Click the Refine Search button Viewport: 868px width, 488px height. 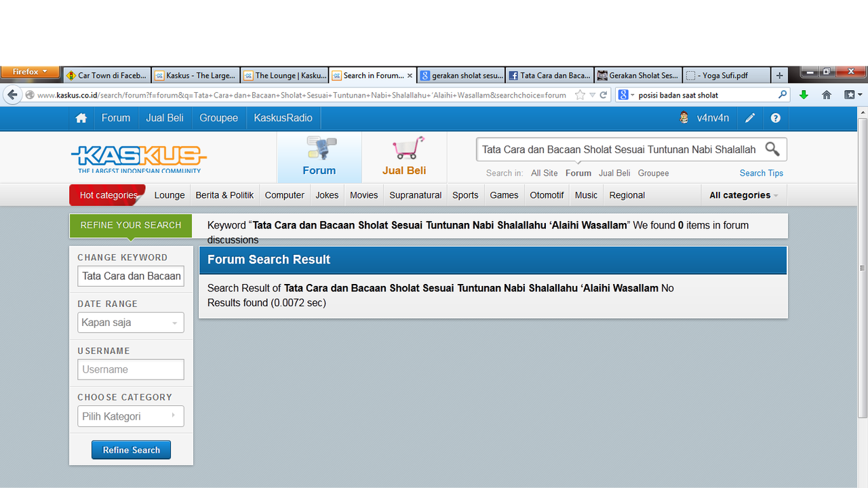click(x=131, y=450)
